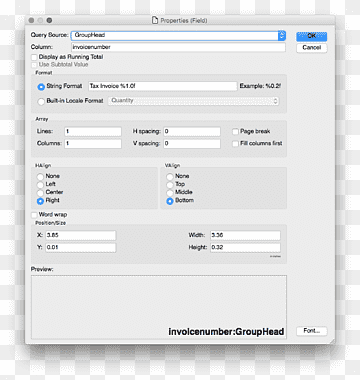Enable Display as Running Total
Image resolution: width=360 pixels, height=380 pixels.
point(34,57)
